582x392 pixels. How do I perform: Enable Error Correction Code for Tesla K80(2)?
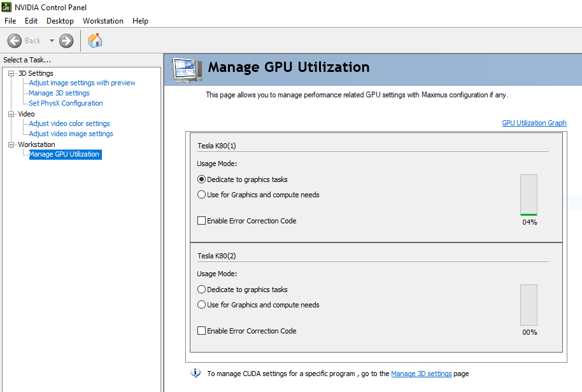pyautogui.click(x=202, y=331)
